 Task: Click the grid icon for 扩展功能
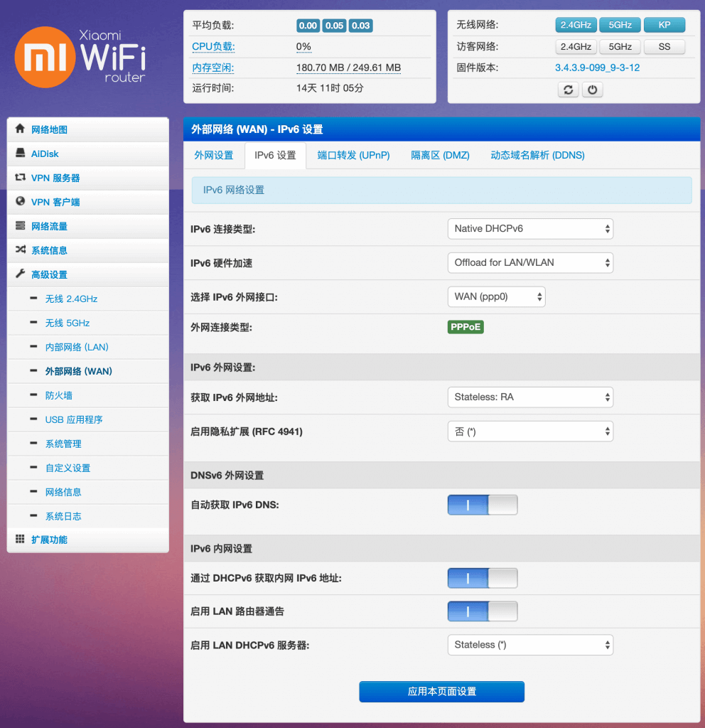point(20,540)
